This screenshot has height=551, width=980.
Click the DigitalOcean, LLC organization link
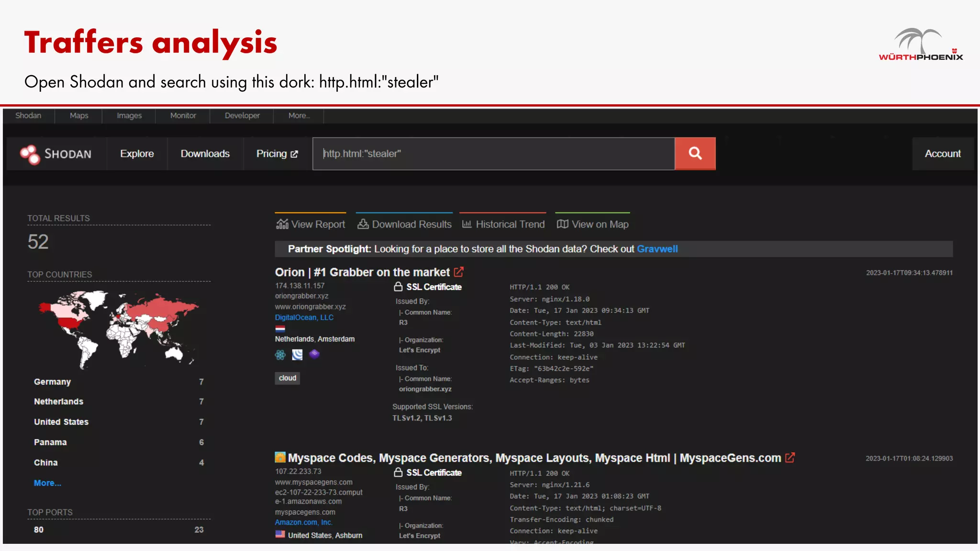pyautogui.click(x=304, y=318)
